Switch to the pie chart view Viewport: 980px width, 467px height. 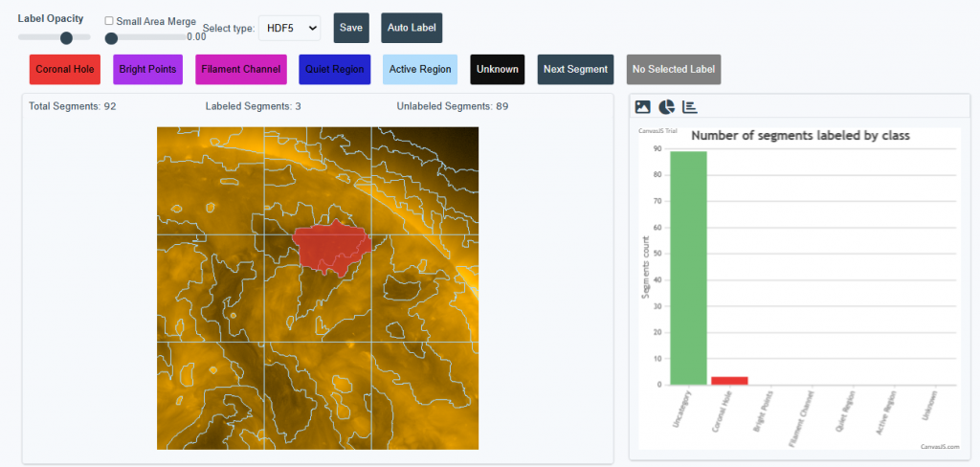[667, 107]
